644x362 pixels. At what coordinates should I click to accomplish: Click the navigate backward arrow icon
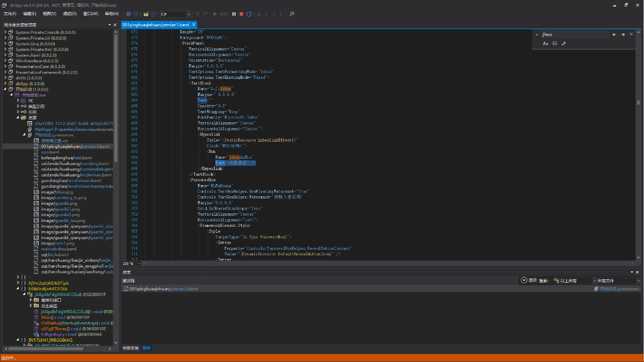(x=128, y=14)
